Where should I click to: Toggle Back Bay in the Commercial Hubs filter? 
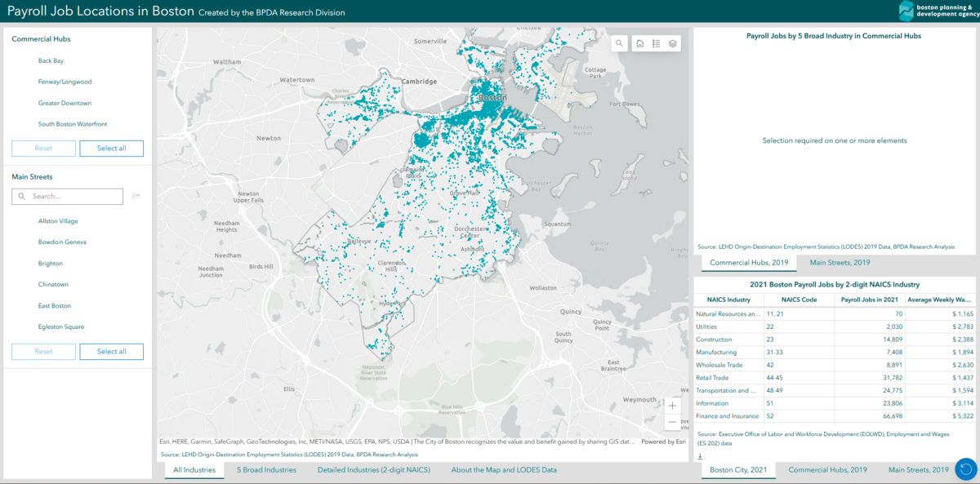[x=51, y=60]
